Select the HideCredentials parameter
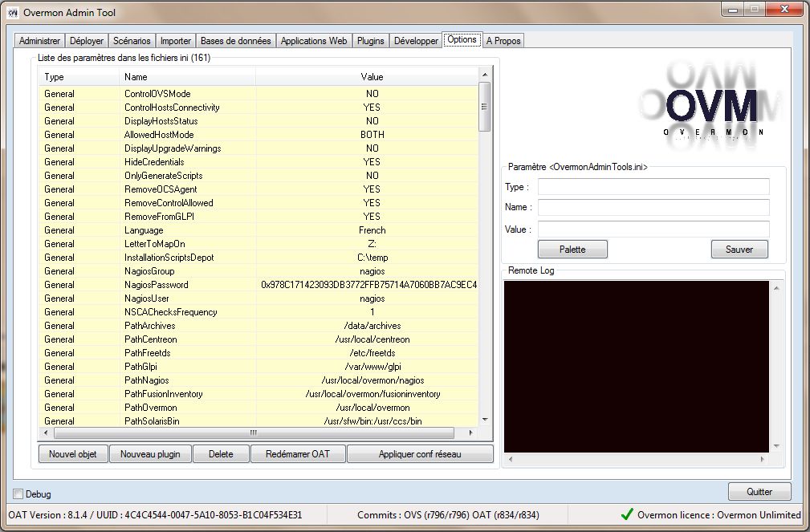 click(258, 161)
